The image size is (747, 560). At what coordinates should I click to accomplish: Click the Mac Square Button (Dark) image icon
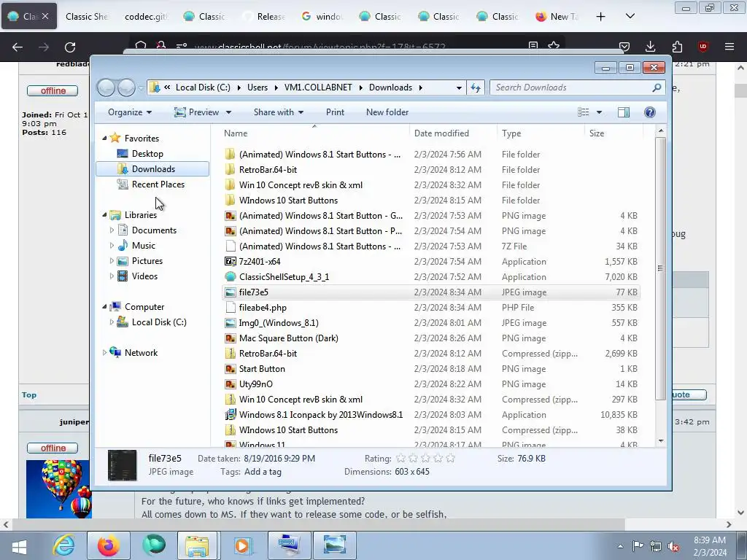[x=230, y=338]
